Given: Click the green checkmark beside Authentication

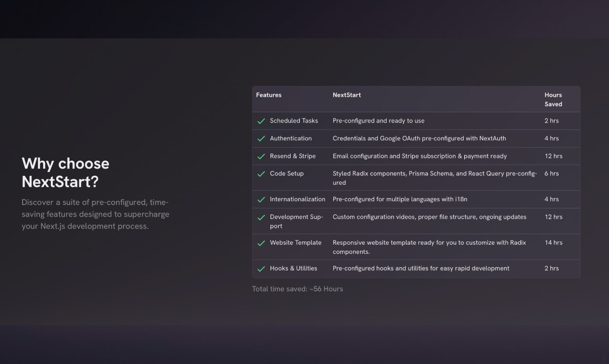Looking at the screenshot, I should point(261,139).
